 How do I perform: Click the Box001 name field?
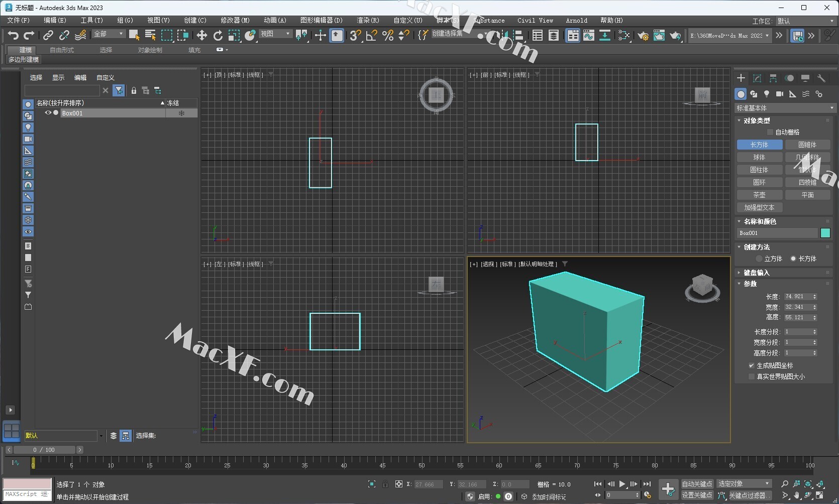click(x=777, y=233)
